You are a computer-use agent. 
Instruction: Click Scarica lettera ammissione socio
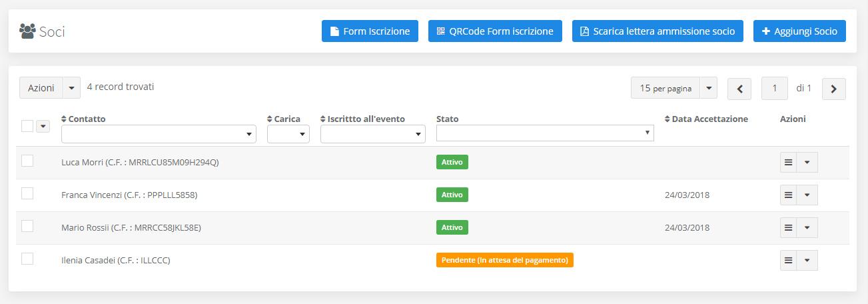pyautogui.click(x=657, y=31)
